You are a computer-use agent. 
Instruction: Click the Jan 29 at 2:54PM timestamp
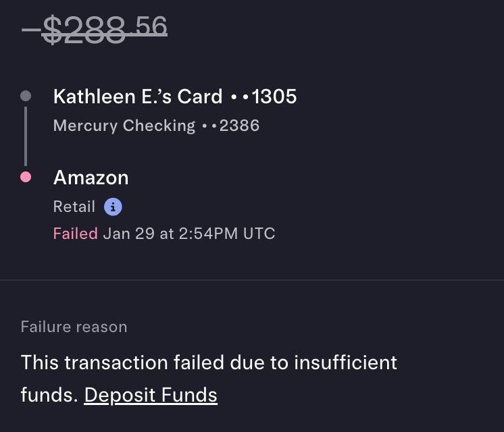tap(172, 234)
